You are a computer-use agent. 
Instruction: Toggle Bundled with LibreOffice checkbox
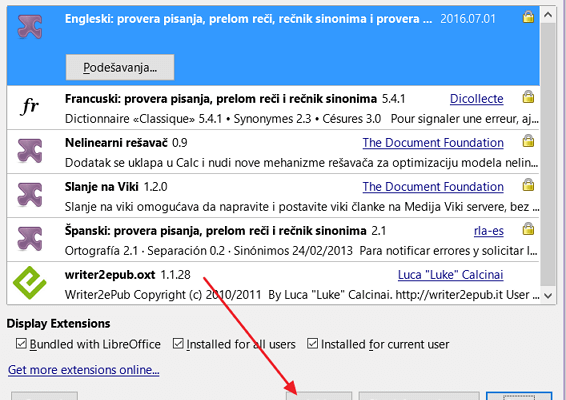tap(21, 344)
